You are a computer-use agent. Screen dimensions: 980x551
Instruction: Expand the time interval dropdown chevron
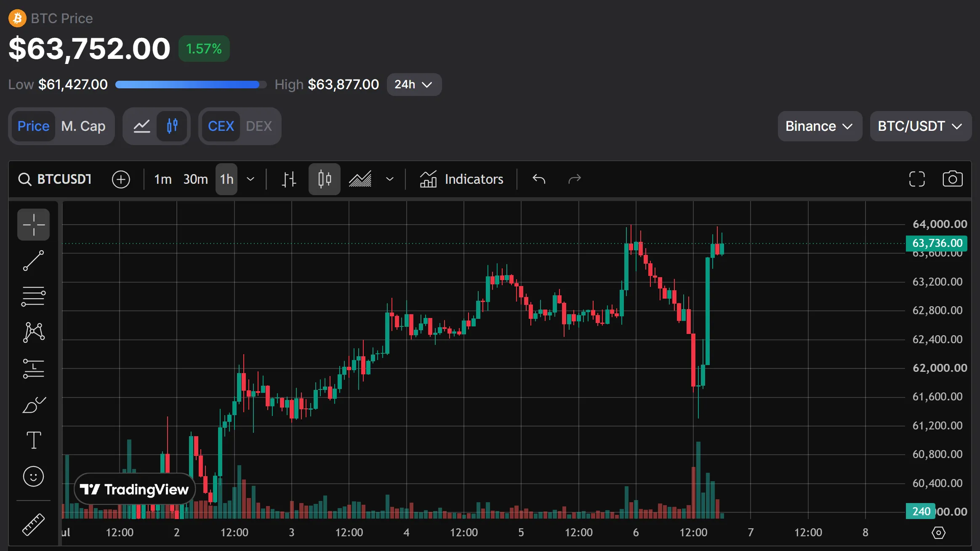[250, 179]
